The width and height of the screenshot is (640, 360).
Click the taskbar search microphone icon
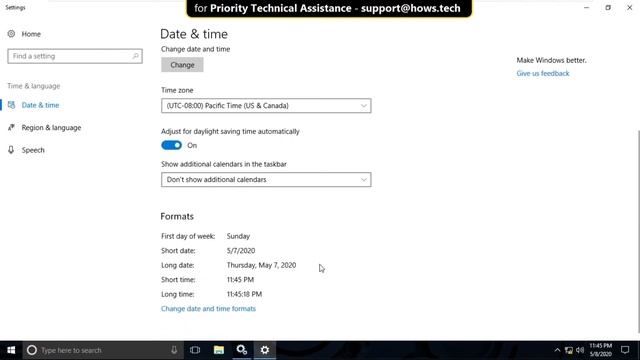(174, 350)
